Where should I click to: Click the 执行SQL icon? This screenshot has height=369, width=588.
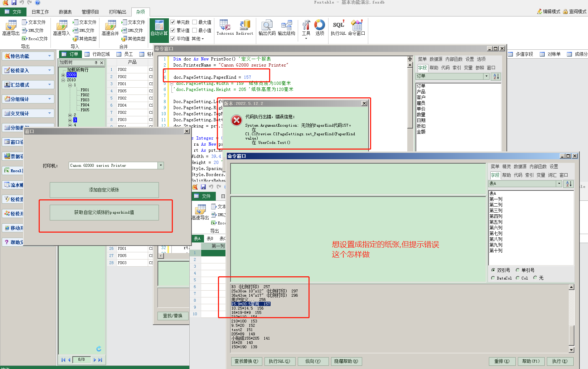click(338, 28)
